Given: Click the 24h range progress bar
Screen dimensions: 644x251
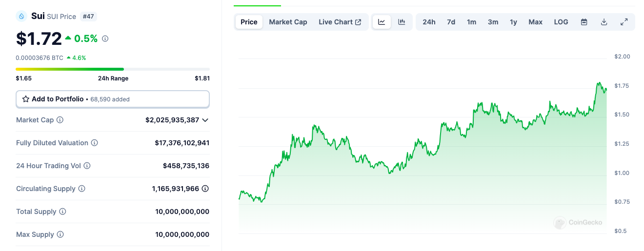Looking at the screenshot, I should [x=113, y=69].
